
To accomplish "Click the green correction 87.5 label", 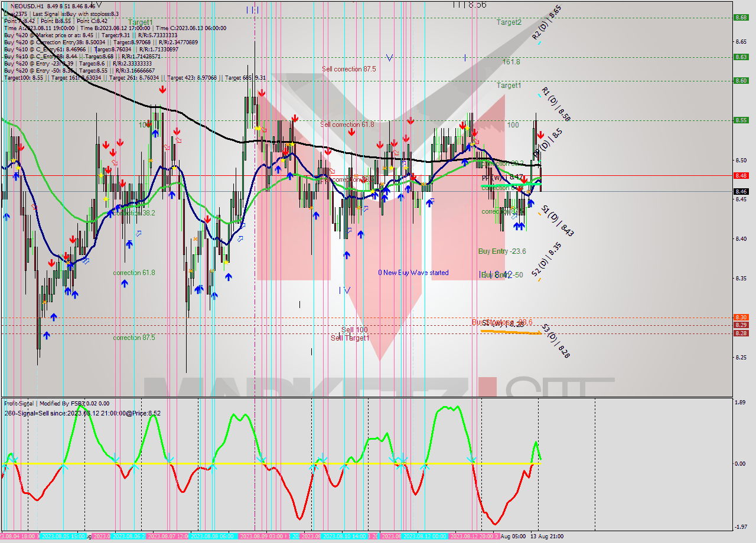I will coord(134,338).
